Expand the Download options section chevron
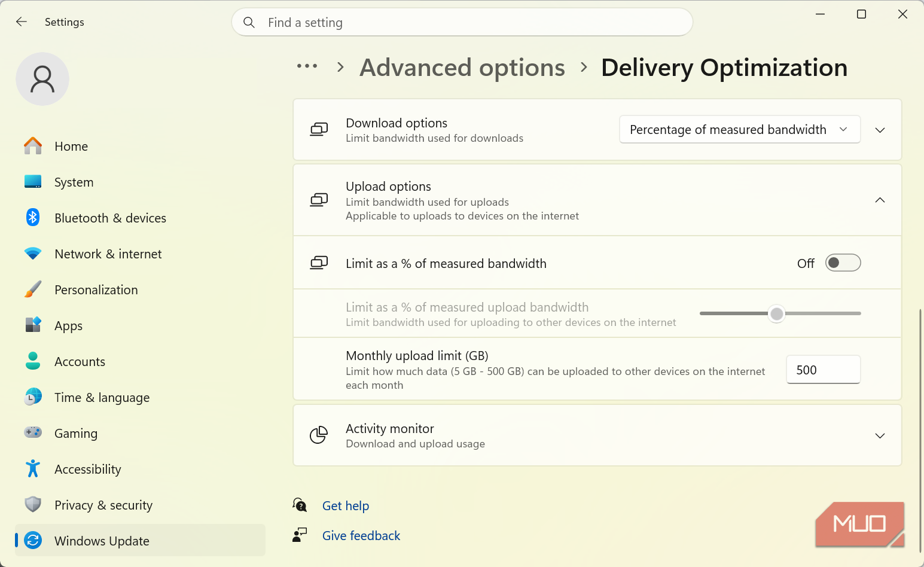924x567 pixels. [880, 130]
